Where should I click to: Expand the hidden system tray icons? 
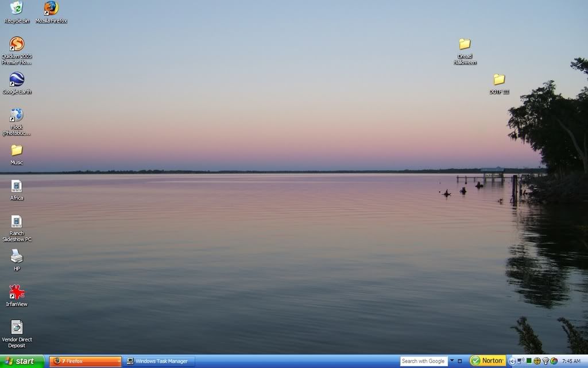[x=513, y=361]
